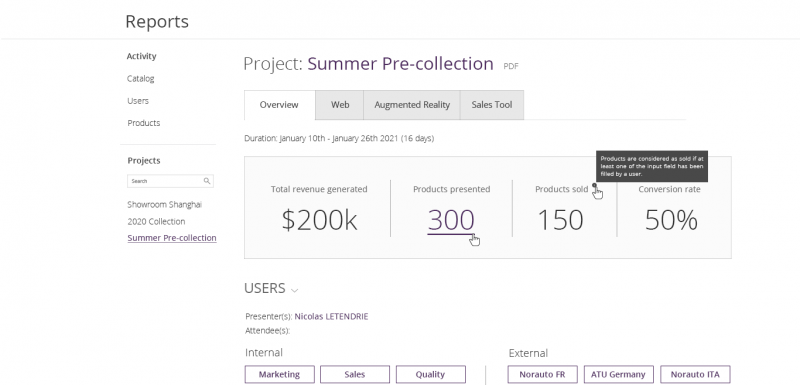Collapse the USERS section chevron
The image size is (800, 385).
click(294, 291)
